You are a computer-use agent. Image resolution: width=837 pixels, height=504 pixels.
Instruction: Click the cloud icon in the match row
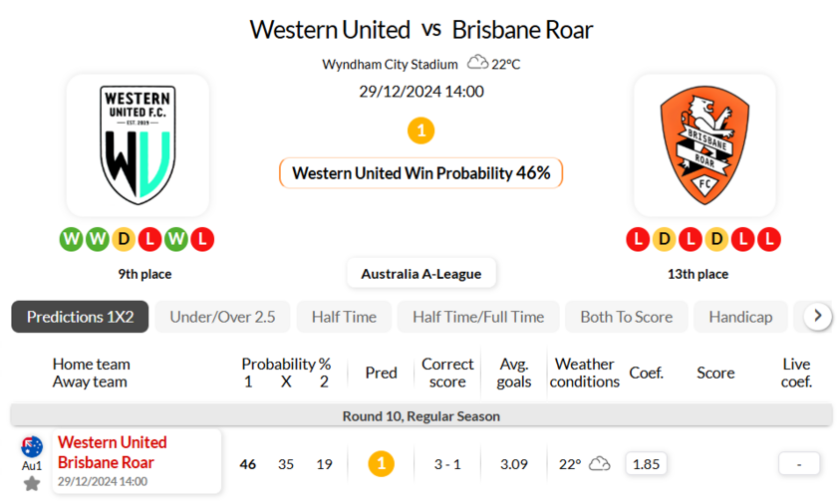click(x=599, y=464)
